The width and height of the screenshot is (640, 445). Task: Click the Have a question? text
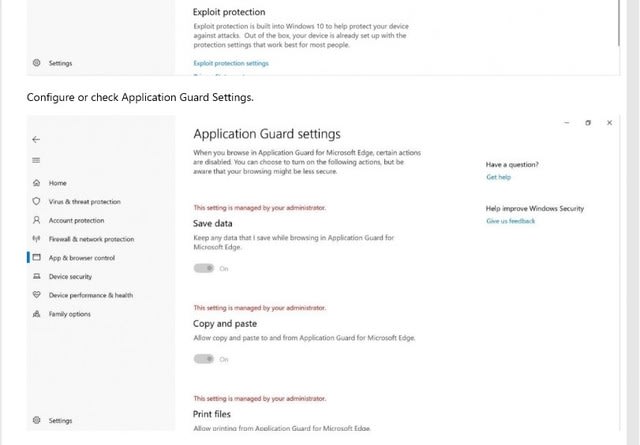tap(512, 165)
